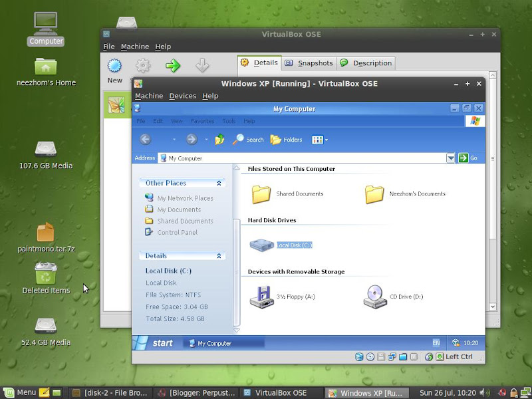The image size is (532, 399).
Task: Select the Local Disk (C:) drive icon
Action: [x=262, y=245]
